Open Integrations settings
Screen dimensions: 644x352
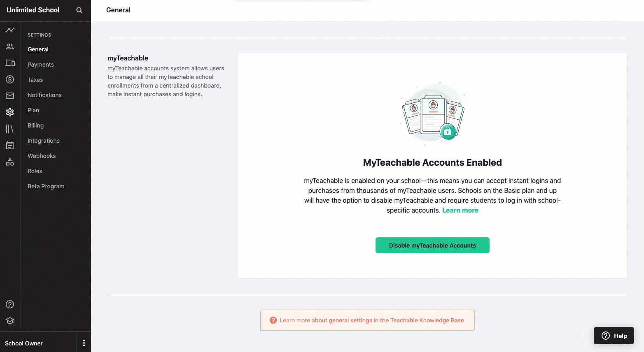coord(44,141)
